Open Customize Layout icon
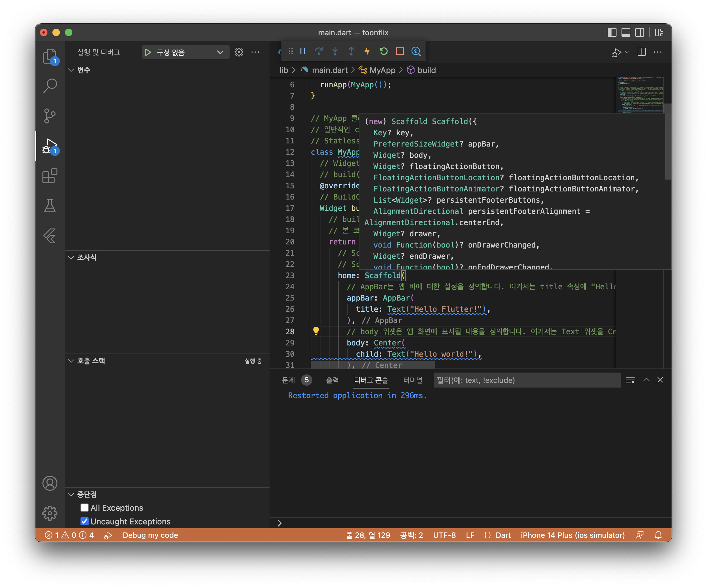 [x=659, y=33]
